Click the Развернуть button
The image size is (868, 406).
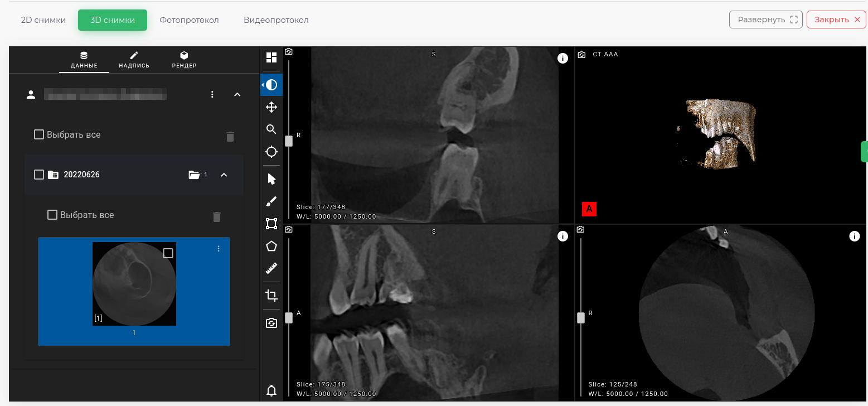[x=764, y=20]
